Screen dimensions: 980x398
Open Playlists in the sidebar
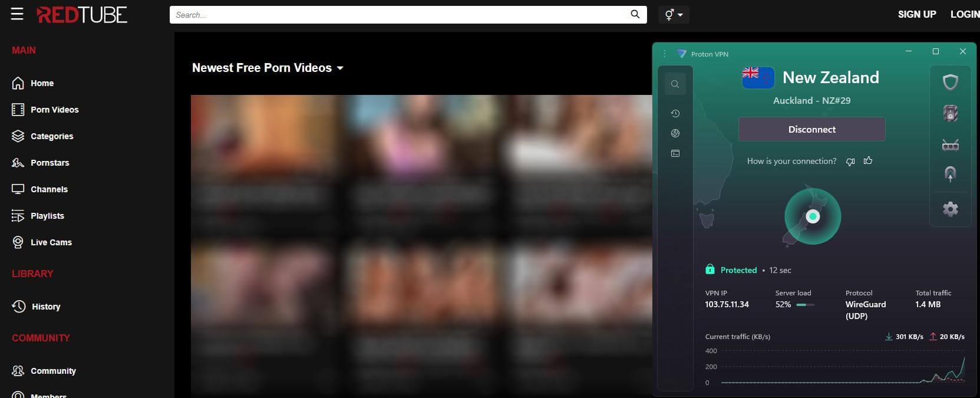[x=38, y=216]
